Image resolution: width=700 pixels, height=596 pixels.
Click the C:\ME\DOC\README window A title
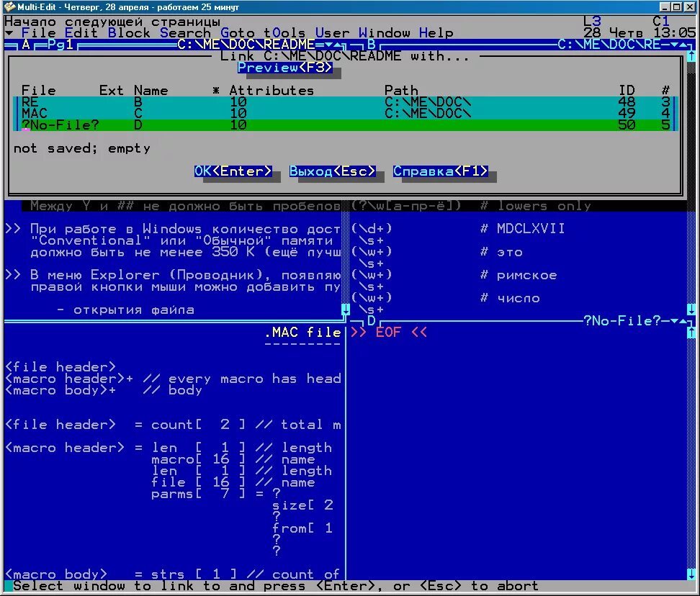coord(246,45)
